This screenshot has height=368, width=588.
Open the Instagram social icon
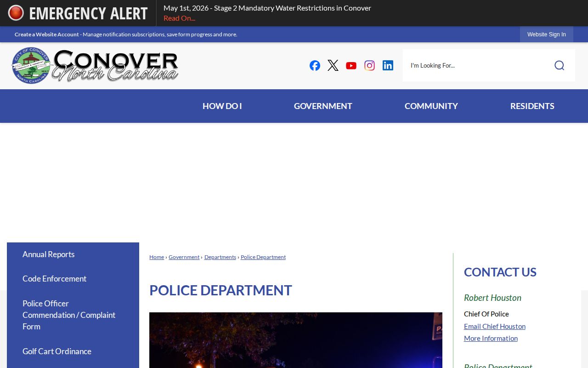click(x=370, y=65)
